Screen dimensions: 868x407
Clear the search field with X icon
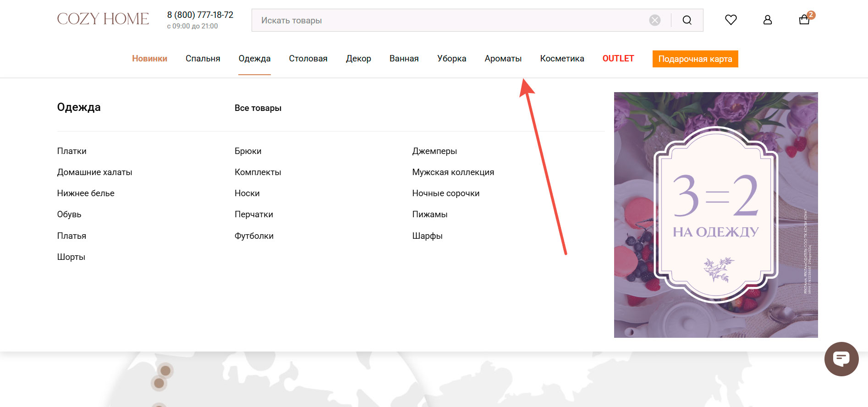pos(655,20)
